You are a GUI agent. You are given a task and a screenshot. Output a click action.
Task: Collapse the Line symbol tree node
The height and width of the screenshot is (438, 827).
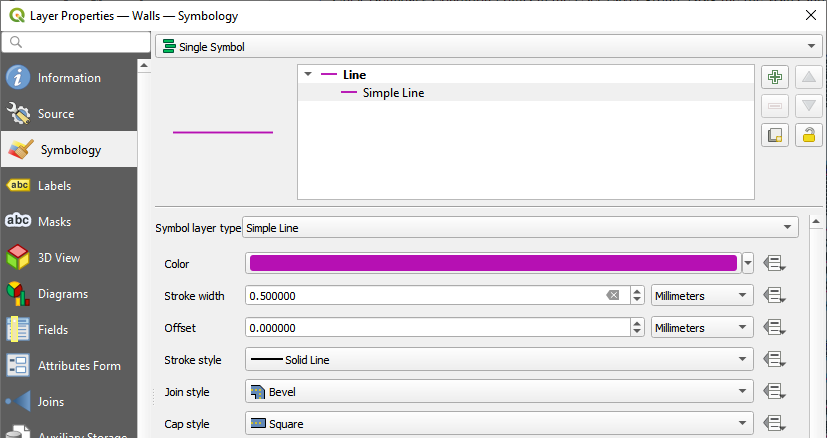308,75
